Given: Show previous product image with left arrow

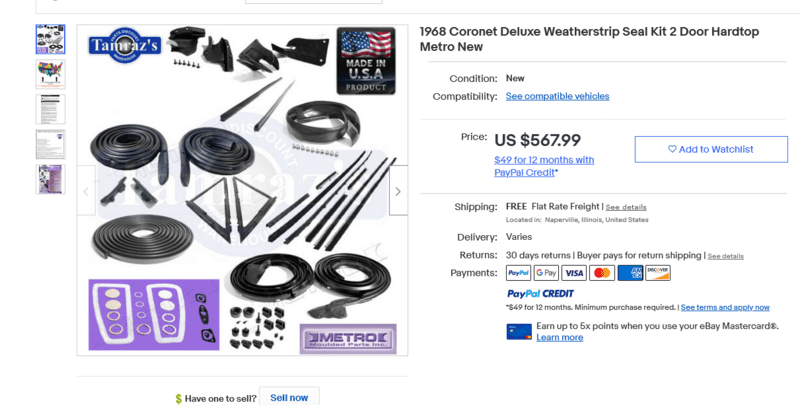Looking at the screenshot, I should coord(86,191).
